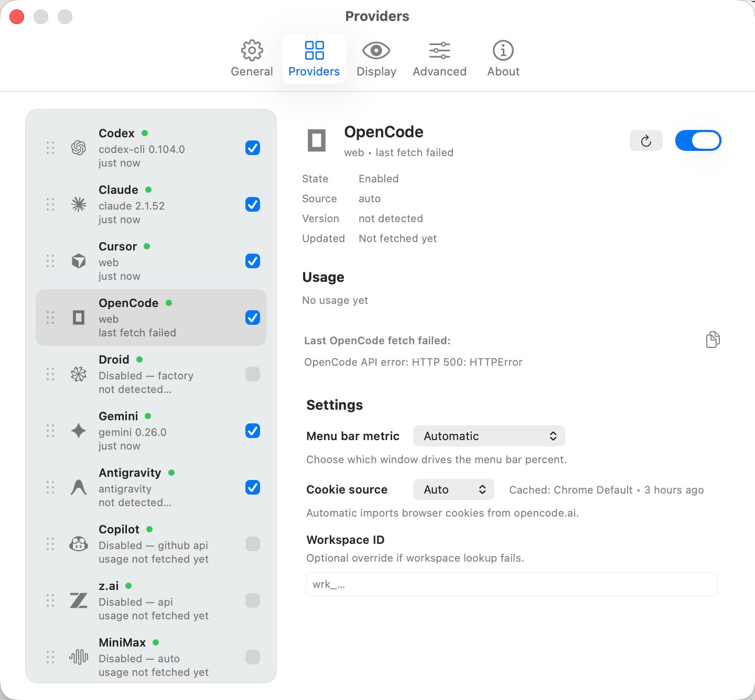755x700 pixels.
Task: Click the large OpenCode logo in detail pane
Action: 317,140
